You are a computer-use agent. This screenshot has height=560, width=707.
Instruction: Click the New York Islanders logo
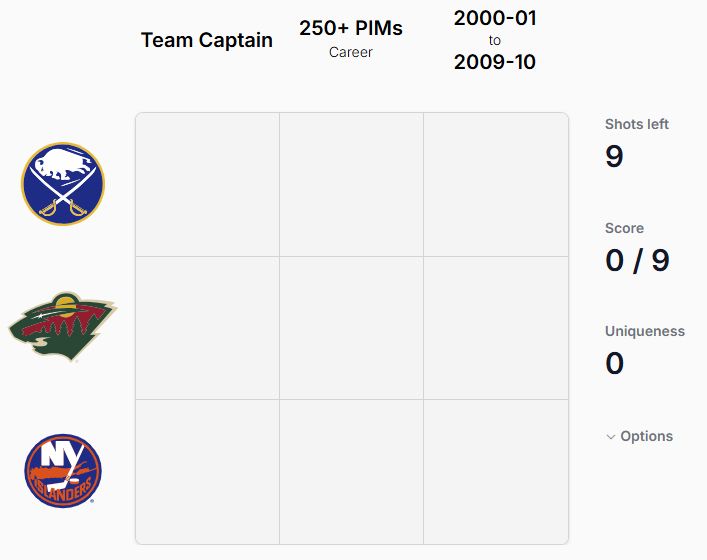click(63, 471)
